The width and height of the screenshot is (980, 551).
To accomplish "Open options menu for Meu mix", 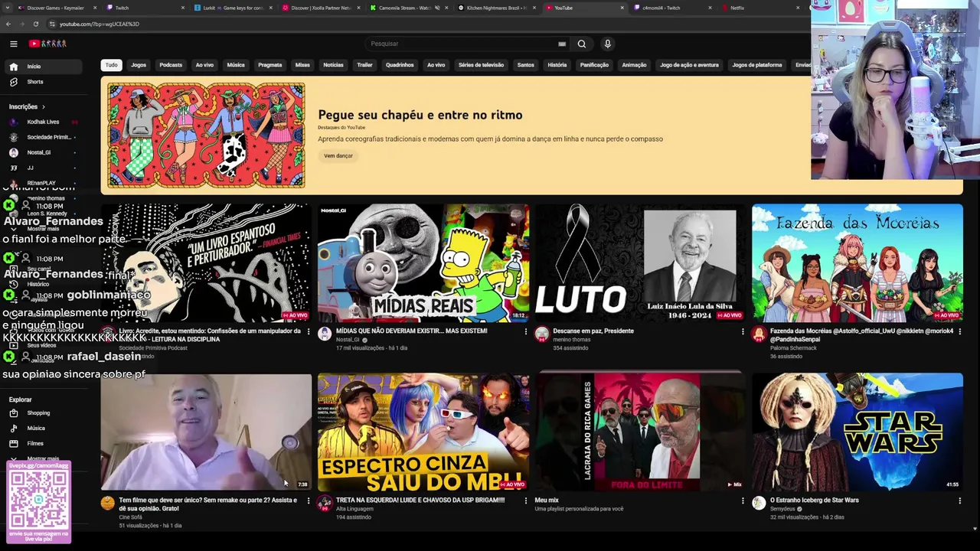I will [x=743, y=500].
